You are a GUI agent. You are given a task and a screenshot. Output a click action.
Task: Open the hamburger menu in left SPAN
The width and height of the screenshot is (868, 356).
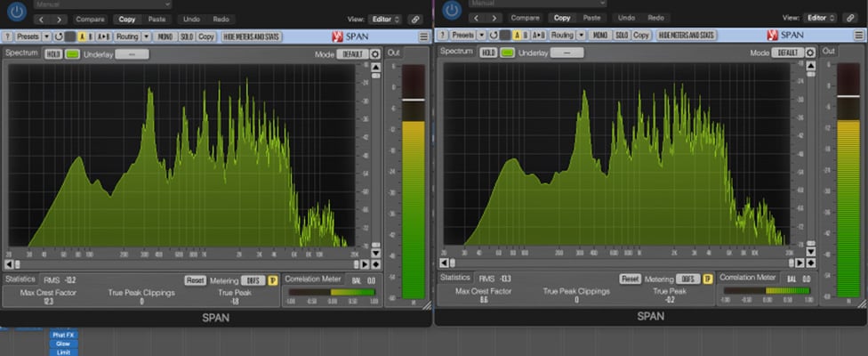point(424,37)
